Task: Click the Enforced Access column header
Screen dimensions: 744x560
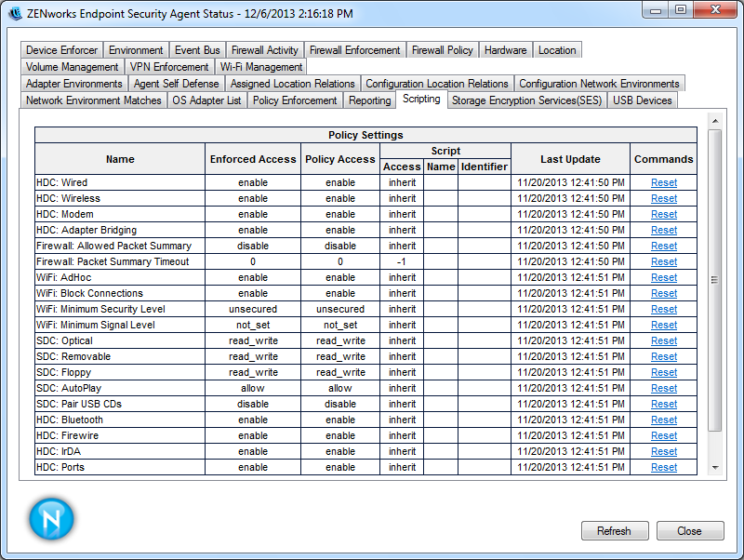Action: pos(253,159)
